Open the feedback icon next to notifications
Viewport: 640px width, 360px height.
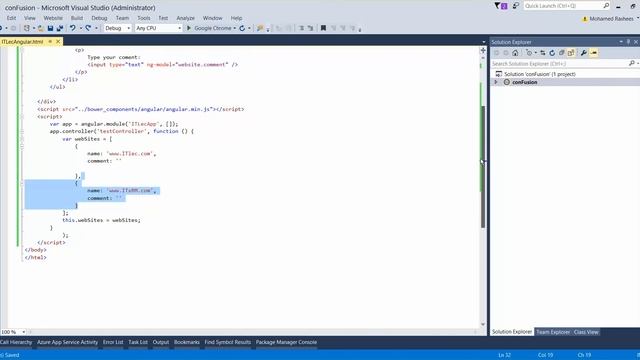pos(516,6)
